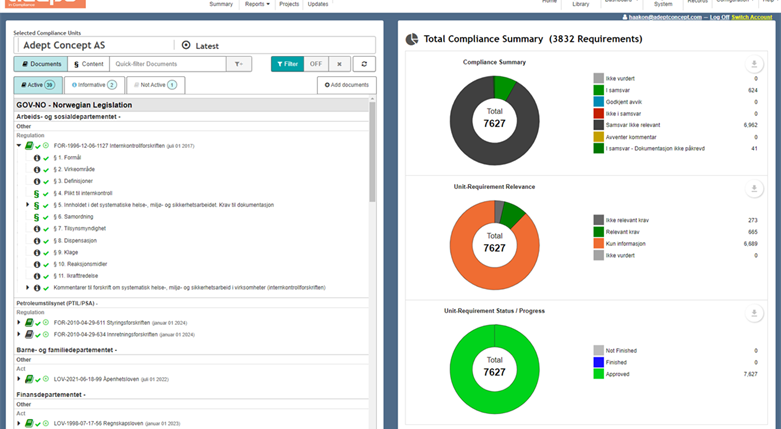781x429 pixels.
Task: Click the green checkmark for § 4. Plikt til internkontroll
Action: (46, 193)
